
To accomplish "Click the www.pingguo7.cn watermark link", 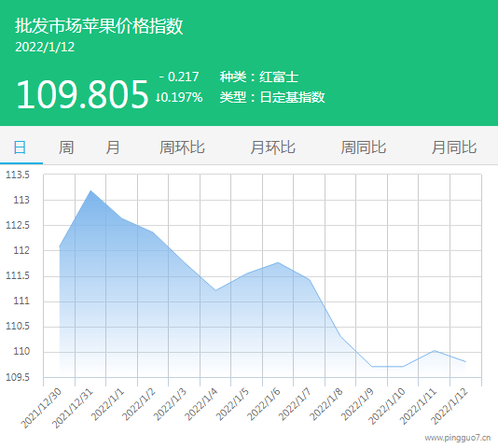I will point(457,438).
